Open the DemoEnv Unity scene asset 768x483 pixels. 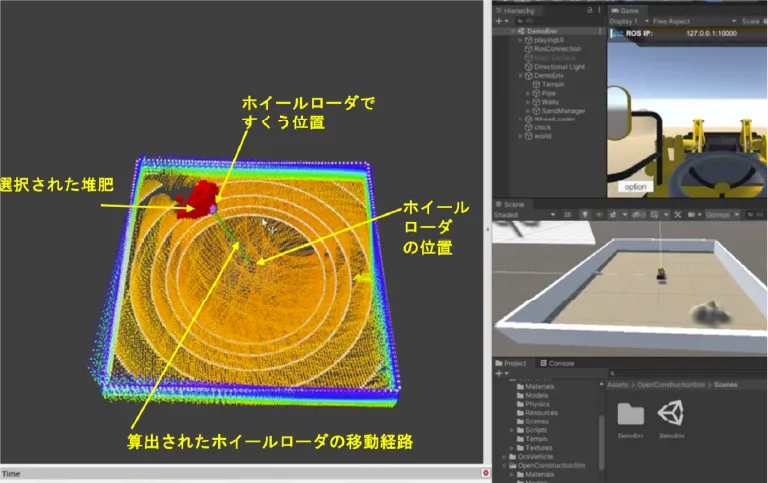(x=670, y=414)
